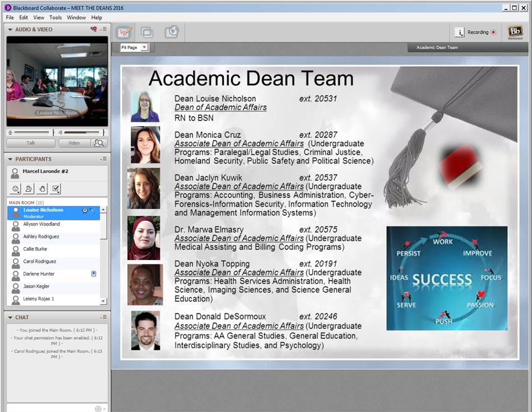Click the raise hand icon
This screenshot has height=412, width=532.
click(42, 189)
